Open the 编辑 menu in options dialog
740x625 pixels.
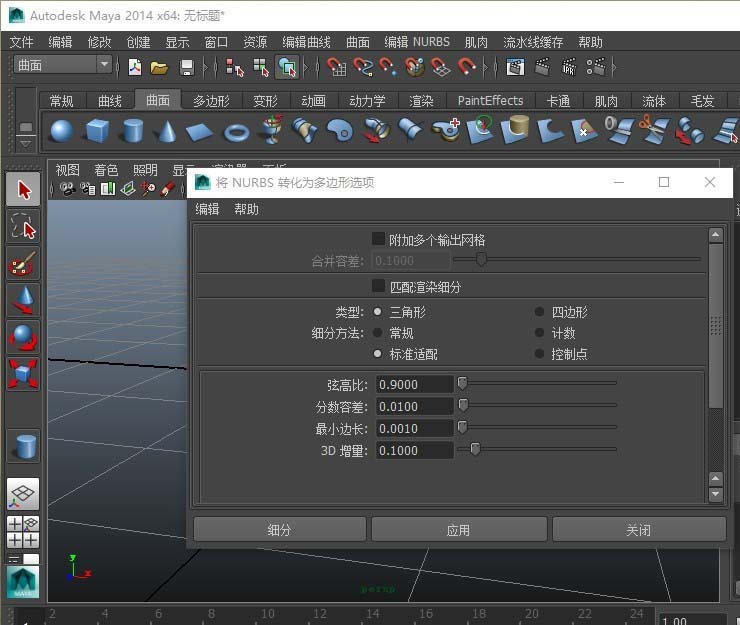click(207, 209)
